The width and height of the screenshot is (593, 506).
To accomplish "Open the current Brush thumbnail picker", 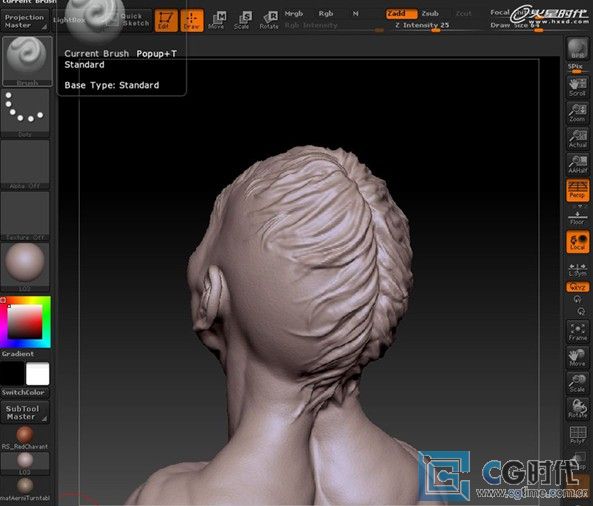I will click(27, 61).
